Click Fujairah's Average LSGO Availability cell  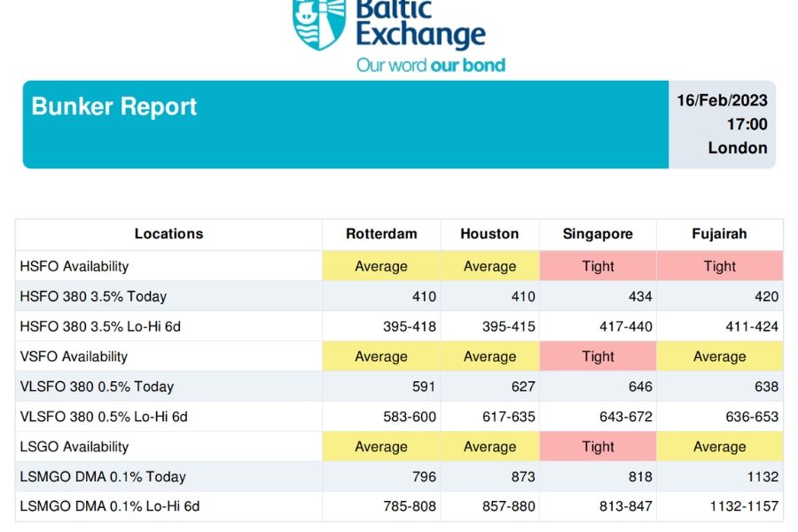[x=720, y=447]
